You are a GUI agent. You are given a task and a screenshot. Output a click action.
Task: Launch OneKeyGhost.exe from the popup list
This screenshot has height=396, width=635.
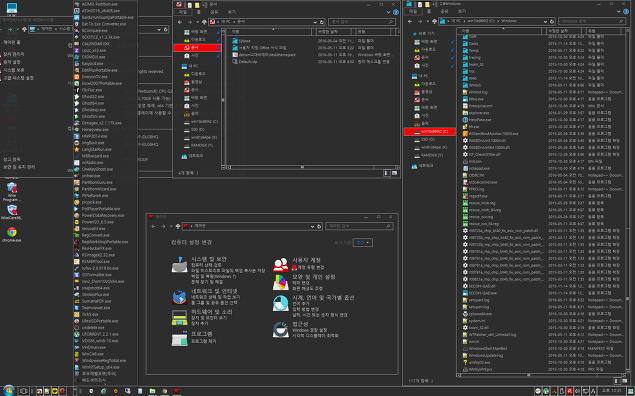click(97, 169)
